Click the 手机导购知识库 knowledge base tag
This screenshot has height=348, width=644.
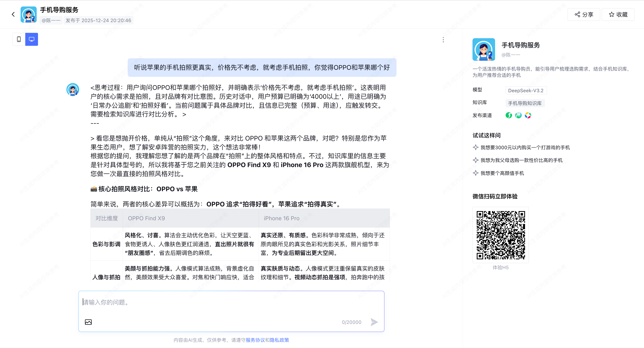tap(525, 103)
